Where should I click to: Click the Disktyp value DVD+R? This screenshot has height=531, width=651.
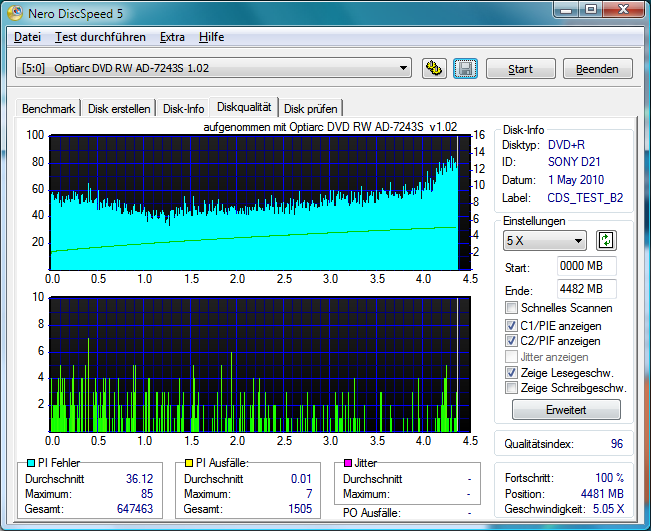[x=566, y=144]
